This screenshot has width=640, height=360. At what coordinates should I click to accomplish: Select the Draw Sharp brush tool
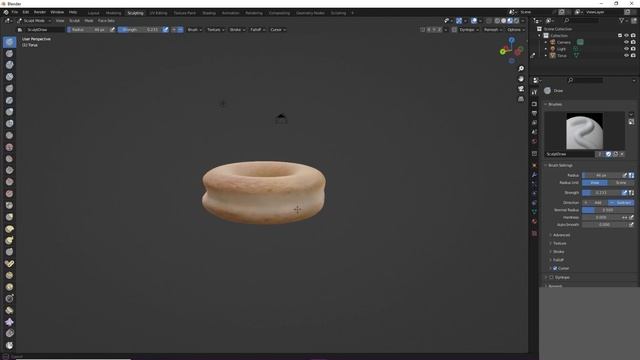pyautogui.click(x=9, y=53)
